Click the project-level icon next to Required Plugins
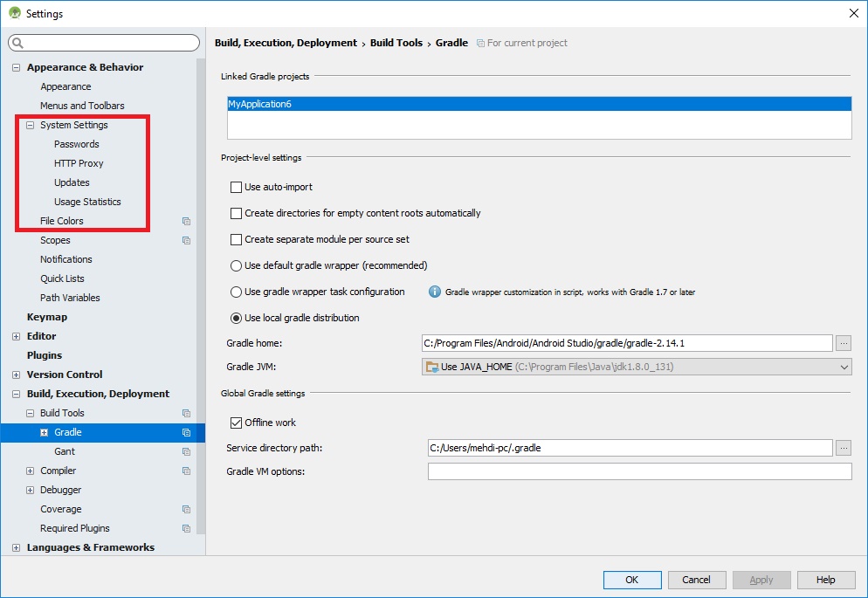Screen dimensions: 868x598 coord(187,528)
